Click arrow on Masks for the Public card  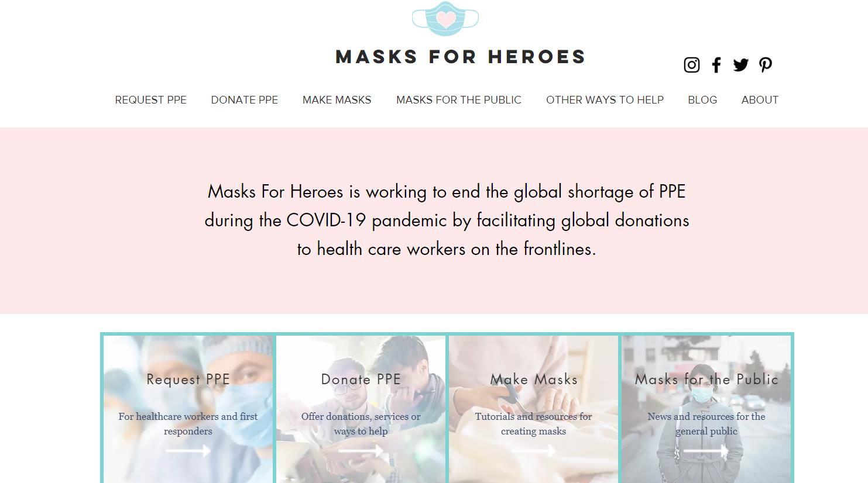pos(706,451)
